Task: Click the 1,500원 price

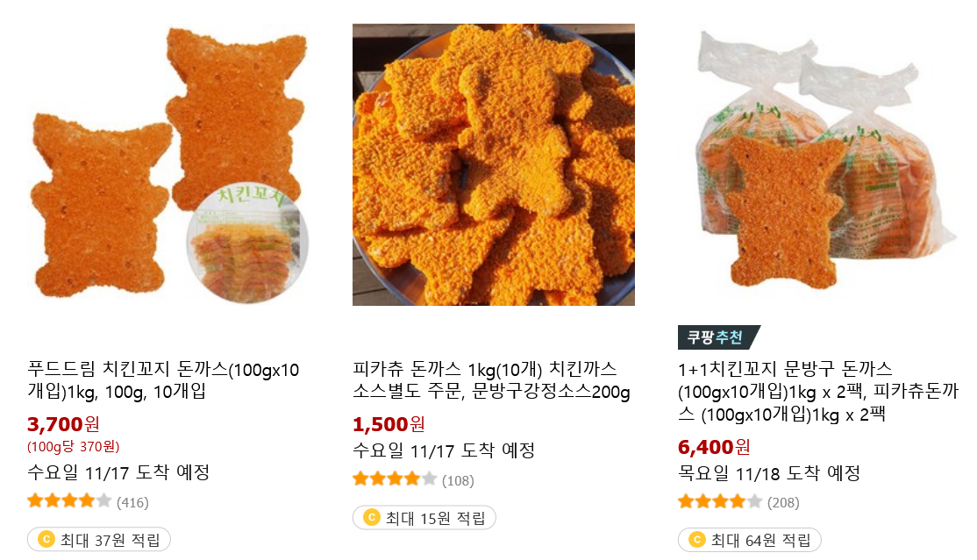Action: click(x=389, y=424)
